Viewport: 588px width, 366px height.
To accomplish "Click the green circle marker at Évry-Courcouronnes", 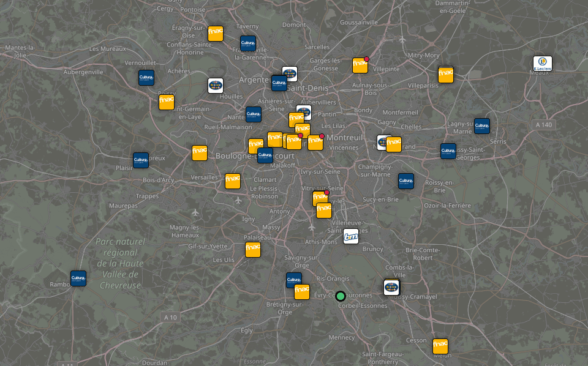I will pyautogui.click(x=341, y=296).
